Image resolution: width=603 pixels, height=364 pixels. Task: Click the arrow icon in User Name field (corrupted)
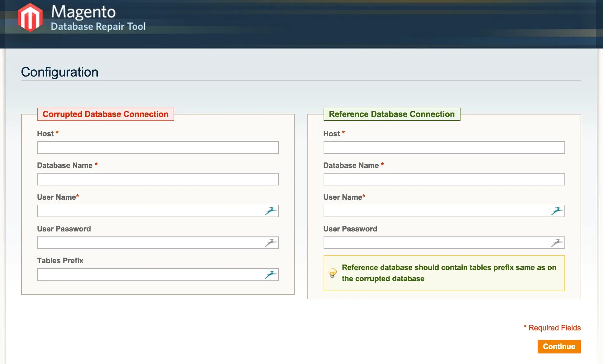pyautogui.click(x=271, y=211)
